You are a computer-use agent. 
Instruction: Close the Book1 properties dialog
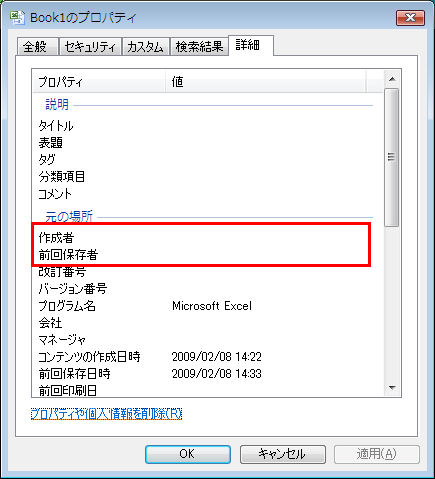click(x=410, y=18)
